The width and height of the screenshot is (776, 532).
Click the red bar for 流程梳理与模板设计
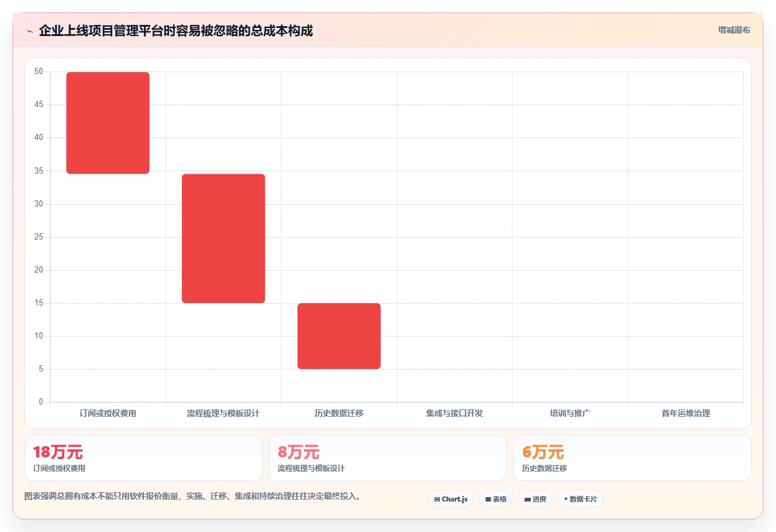click(224, 238)
